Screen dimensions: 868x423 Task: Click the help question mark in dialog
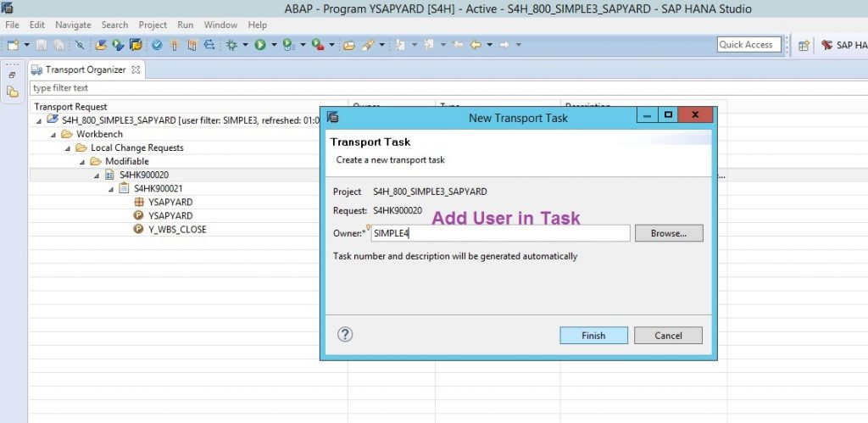[x=345, y=334]
